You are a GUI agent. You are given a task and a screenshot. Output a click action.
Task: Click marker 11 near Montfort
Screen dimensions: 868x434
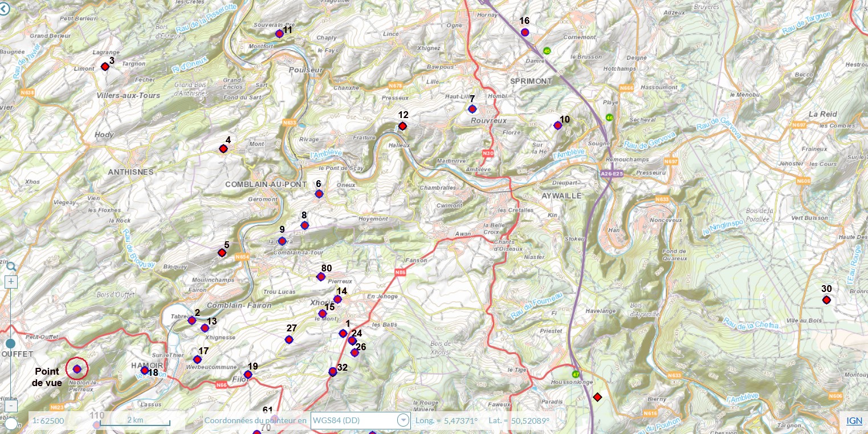tap(279, 34)
